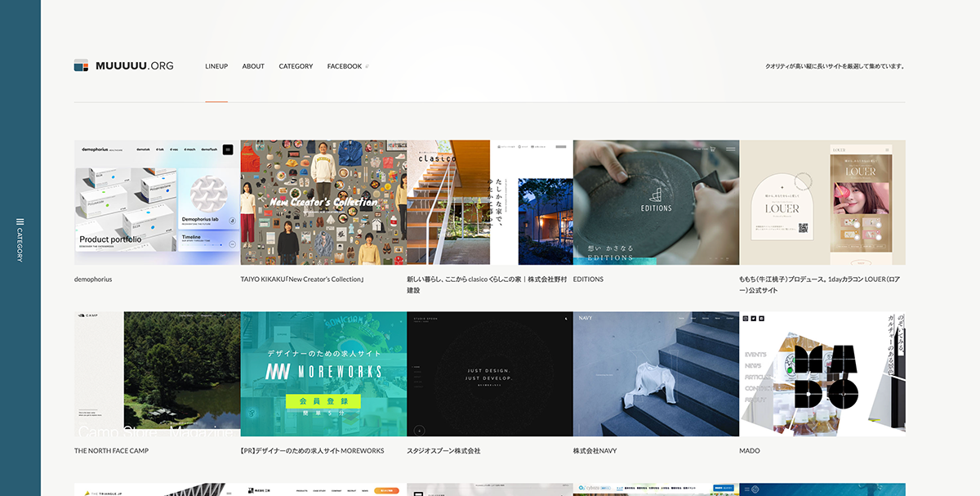Click the EDITIONS title link
The height and width of the screenshot is (496, 980).
click(x=588, y=279)
